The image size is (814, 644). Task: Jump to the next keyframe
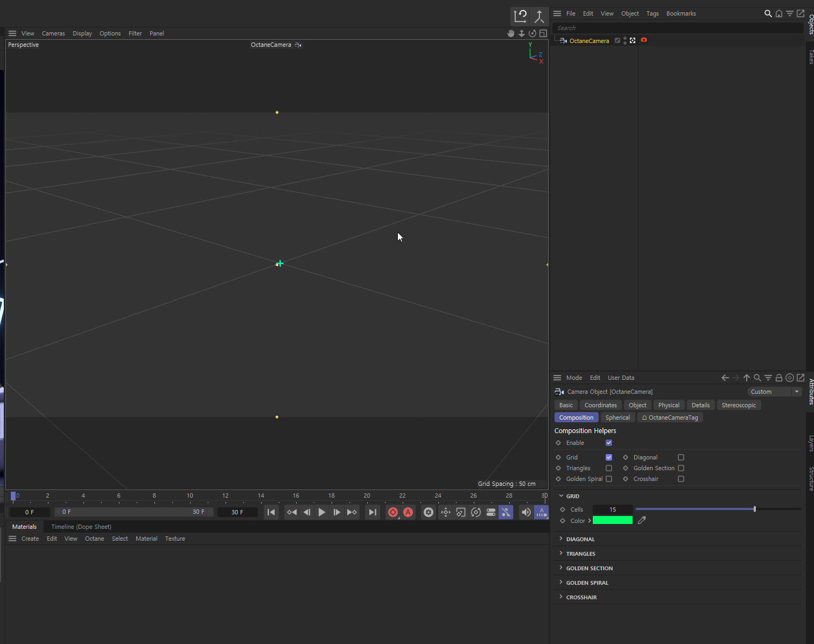pyautogui.click(x=352, y=512)
